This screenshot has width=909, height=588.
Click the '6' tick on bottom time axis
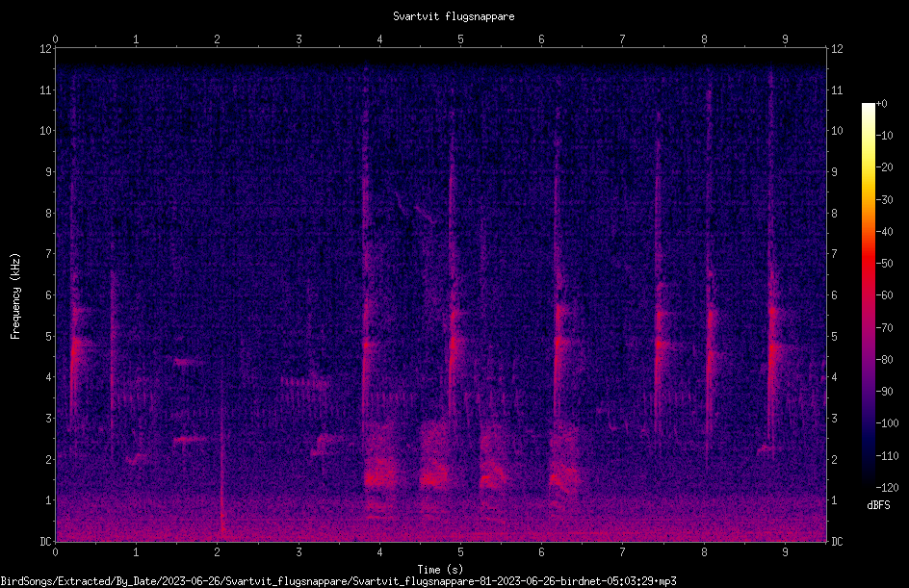coord(541,552)
